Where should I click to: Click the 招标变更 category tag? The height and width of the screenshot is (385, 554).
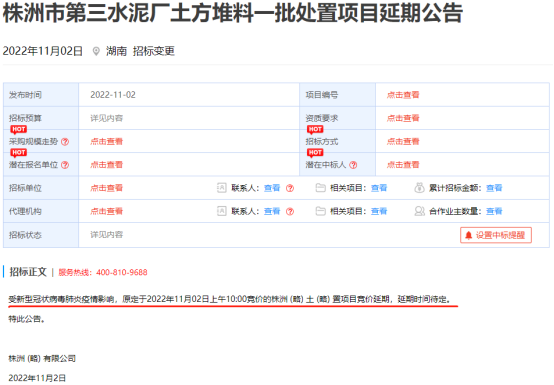(154, 51)
